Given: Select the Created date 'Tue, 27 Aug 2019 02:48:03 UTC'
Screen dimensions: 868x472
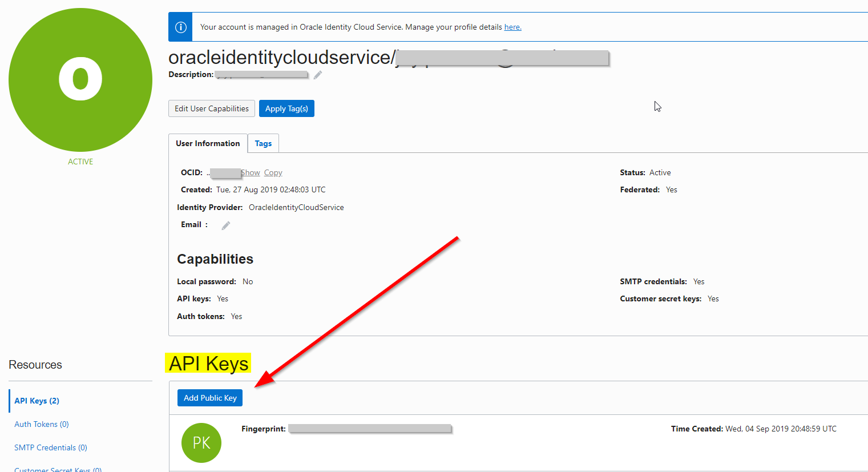Looking at the screenshot, I should tap(271, 189).
